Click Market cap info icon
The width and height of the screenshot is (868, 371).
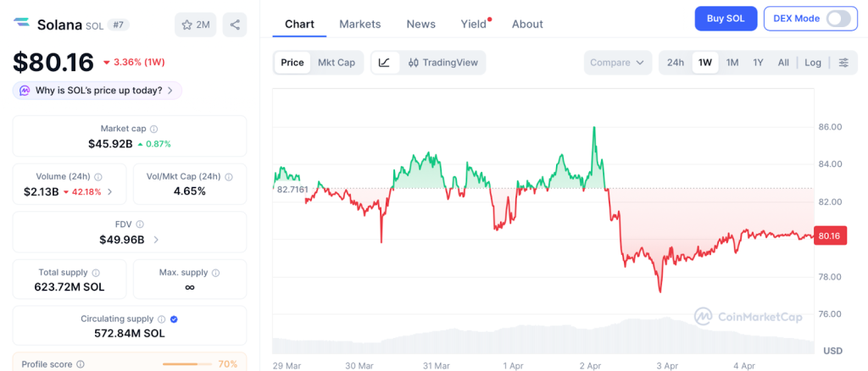coord(154,129)
